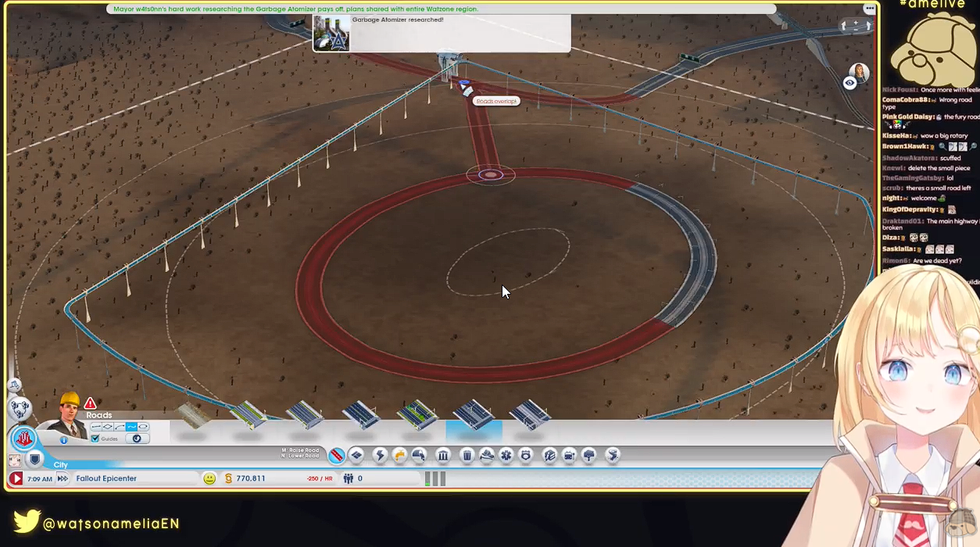Click the Roads overlap! tooltip label
The width and height of the screenshot is (980, 547).
click(496, 101)
